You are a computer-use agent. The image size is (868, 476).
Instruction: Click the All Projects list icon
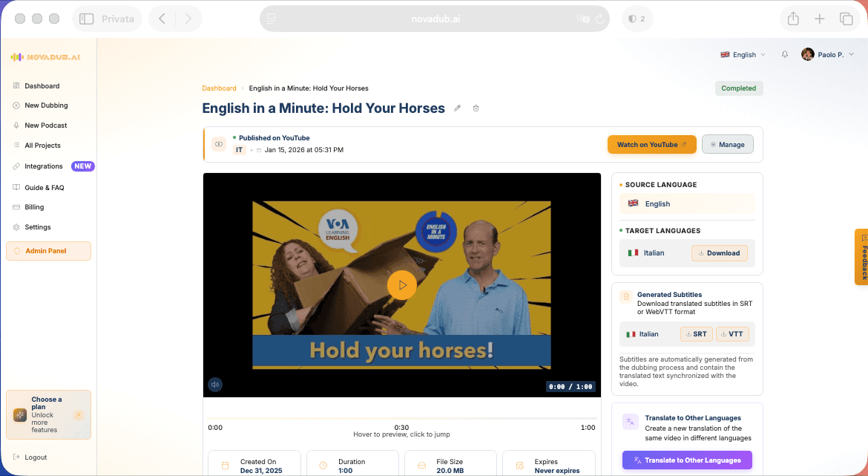tap(15, 145)
